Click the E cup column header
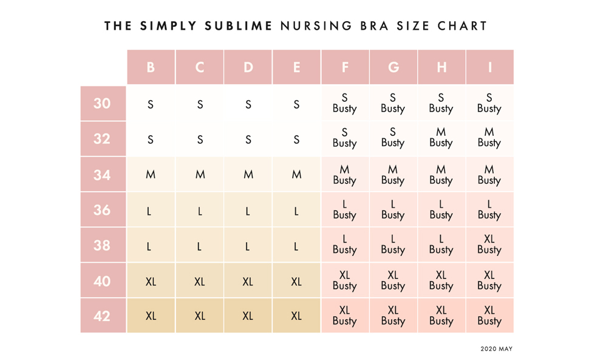The height and width of the screenshot is (364, 589). tap(296, 67)
